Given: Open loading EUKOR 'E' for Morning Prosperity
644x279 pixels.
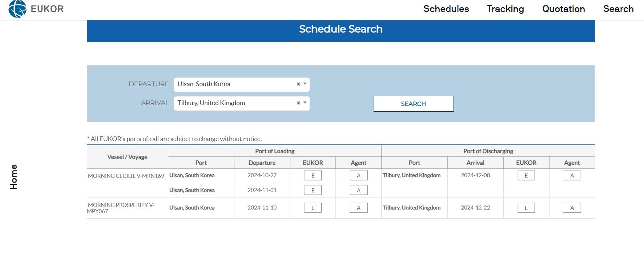Looking at the screenshot, I should 313,208.
